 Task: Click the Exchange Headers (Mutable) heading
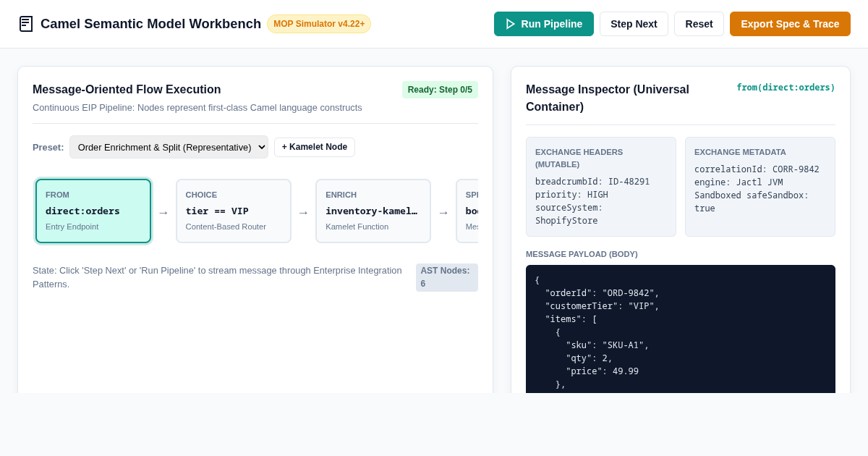[579, 158]
